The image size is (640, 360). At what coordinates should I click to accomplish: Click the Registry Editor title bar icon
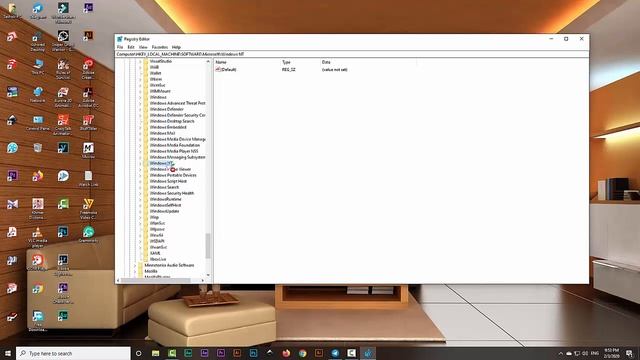click(120, 39)
